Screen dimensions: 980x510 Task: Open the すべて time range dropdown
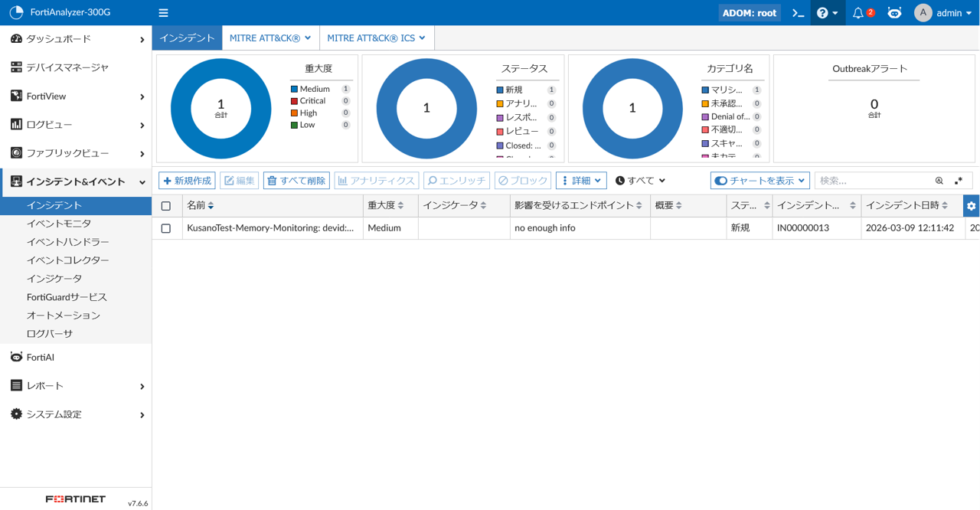pyautogui.click(x=641, y=181)
